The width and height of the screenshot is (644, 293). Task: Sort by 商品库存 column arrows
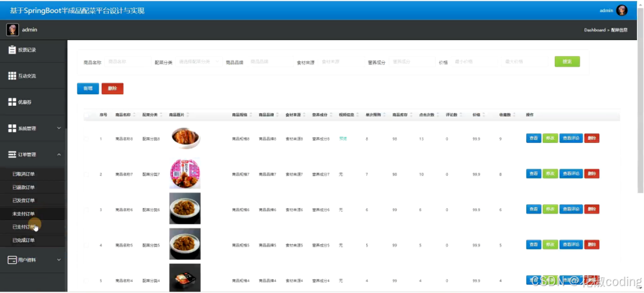point(411,115)
